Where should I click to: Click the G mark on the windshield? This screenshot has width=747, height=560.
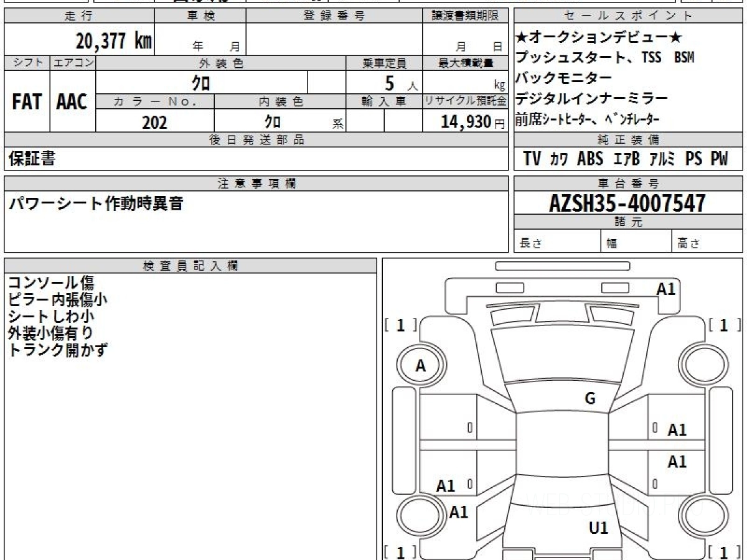coord(590,399)
